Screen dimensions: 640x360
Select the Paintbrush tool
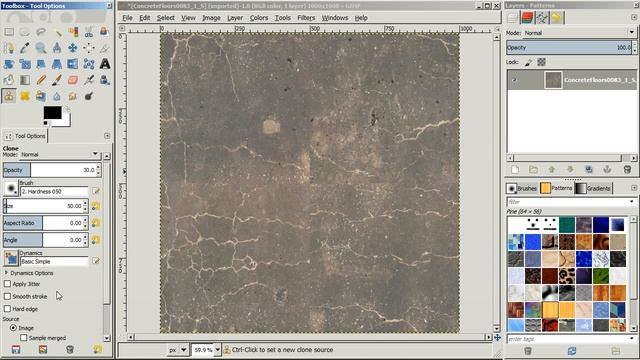pos(57,80)
